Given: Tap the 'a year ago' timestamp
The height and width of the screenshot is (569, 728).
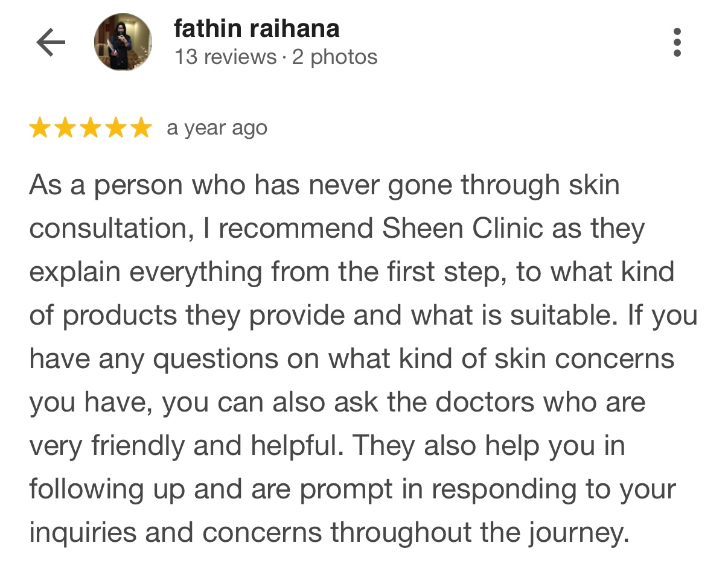Looking at the screenshot, I should (x=217, y=129).
